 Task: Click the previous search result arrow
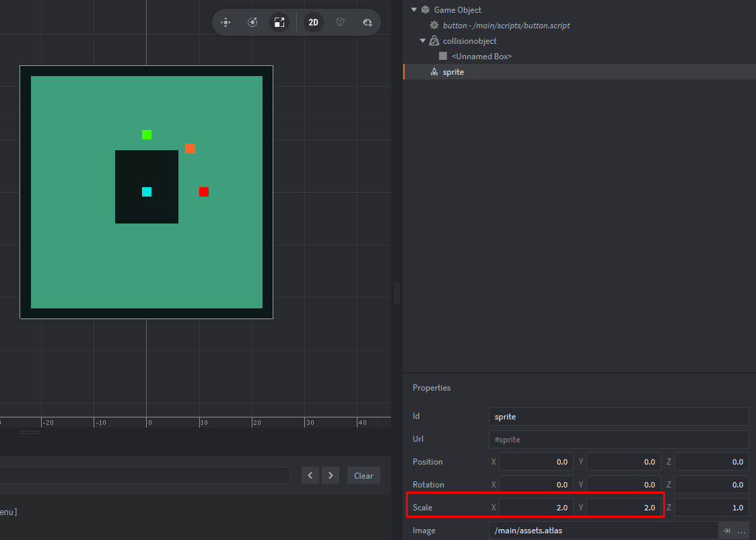(x=310, y=475)
